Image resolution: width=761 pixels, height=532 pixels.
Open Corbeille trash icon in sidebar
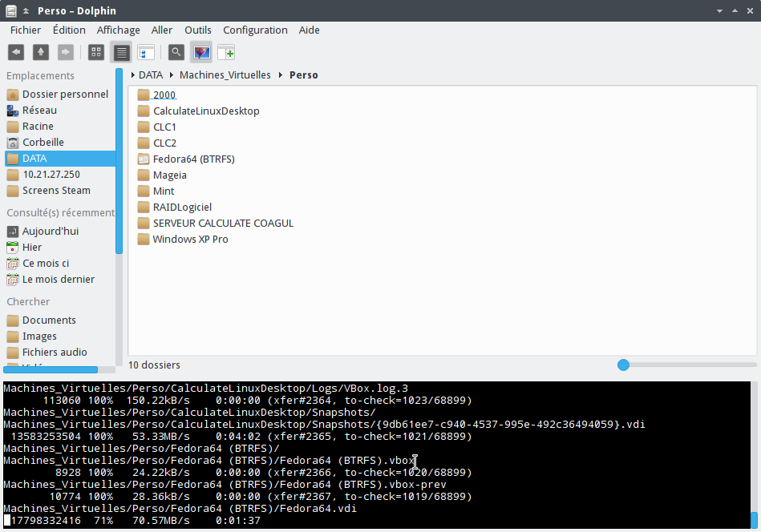[13, 143]
